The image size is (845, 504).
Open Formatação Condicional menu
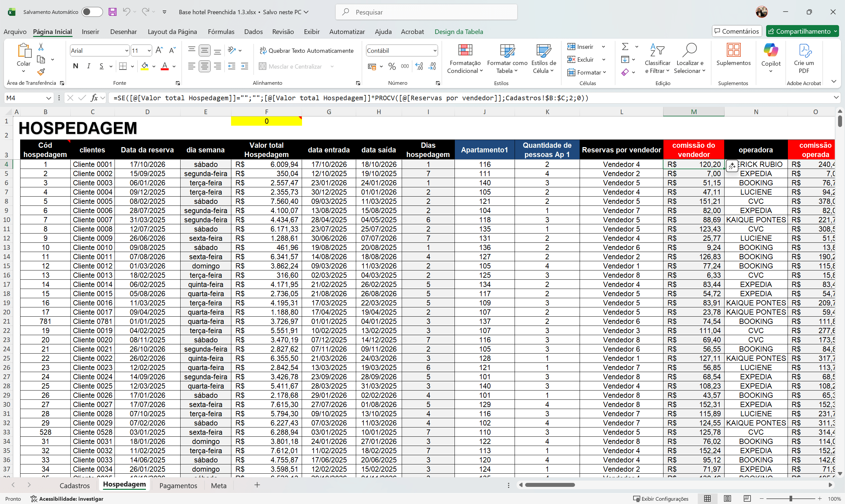coord(465,58)
